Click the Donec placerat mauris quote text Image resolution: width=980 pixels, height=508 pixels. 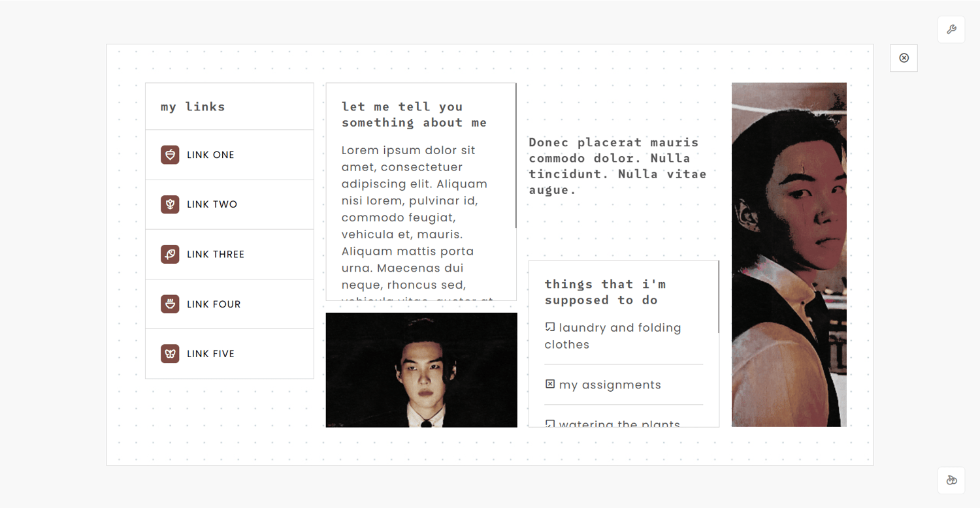618,166
